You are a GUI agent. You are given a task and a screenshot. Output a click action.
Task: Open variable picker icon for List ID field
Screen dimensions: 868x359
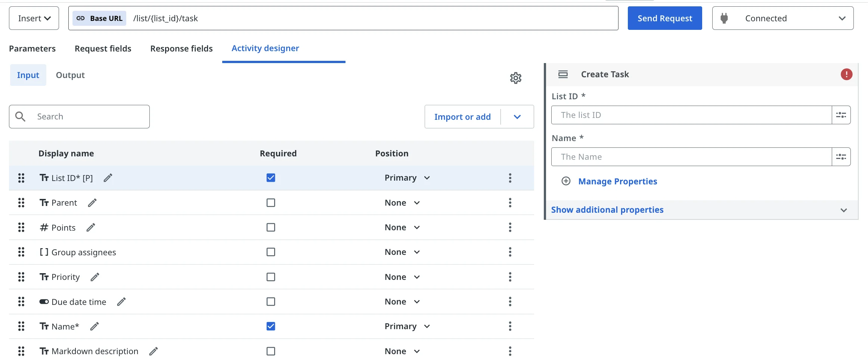[841, 115]
